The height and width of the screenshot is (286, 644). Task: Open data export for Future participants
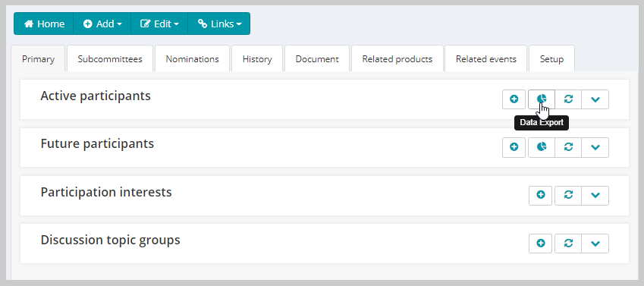pos(542,147)
